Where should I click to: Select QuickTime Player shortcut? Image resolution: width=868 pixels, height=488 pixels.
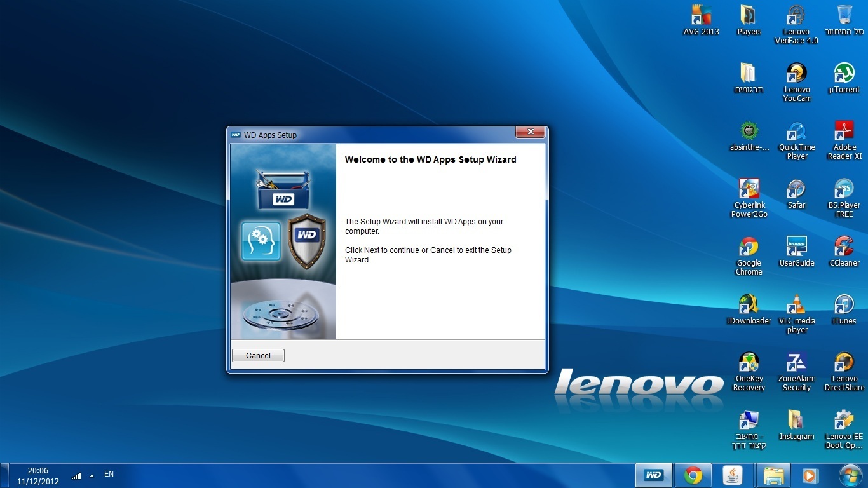click(x=797, y=140)
